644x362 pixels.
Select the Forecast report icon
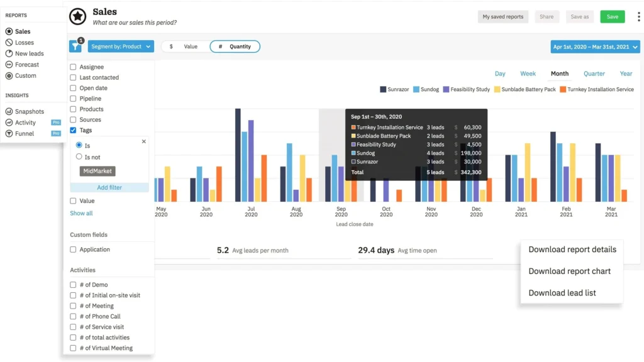10,64
